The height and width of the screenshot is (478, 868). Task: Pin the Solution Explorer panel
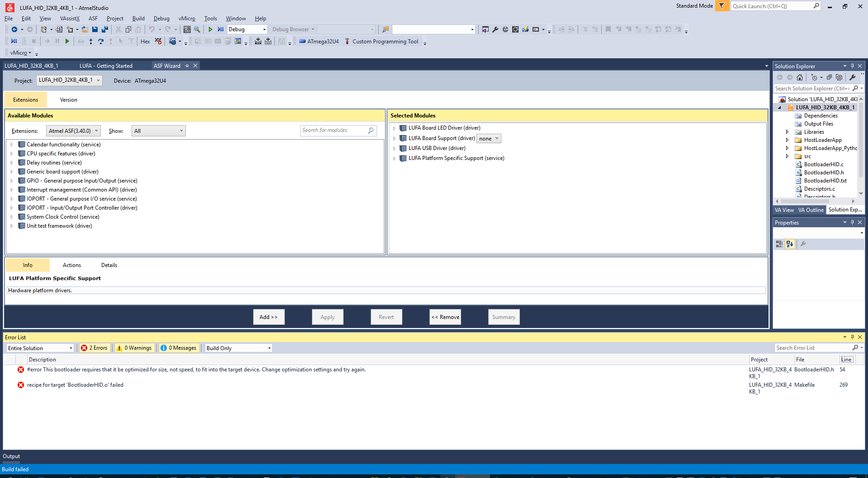[x=852, y=66]
